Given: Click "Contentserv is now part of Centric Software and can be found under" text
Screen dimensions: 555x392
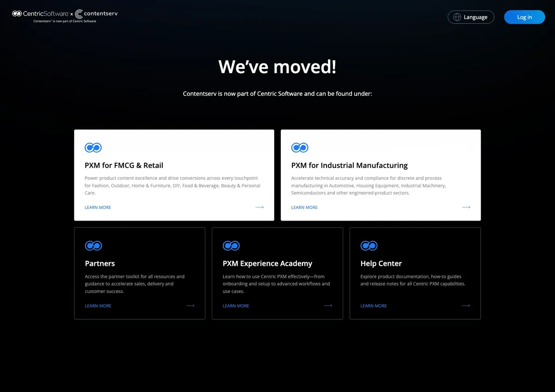Looking at the screenshot, I should tap(277, 93).
